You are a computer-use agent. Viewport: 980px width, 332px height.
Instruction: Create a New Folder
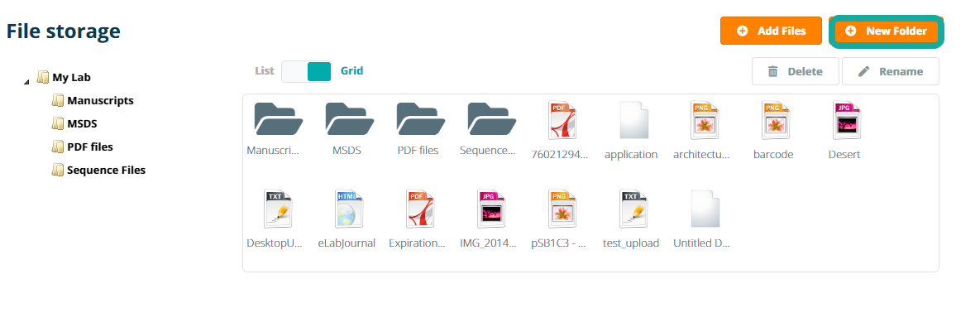[886, 31]
